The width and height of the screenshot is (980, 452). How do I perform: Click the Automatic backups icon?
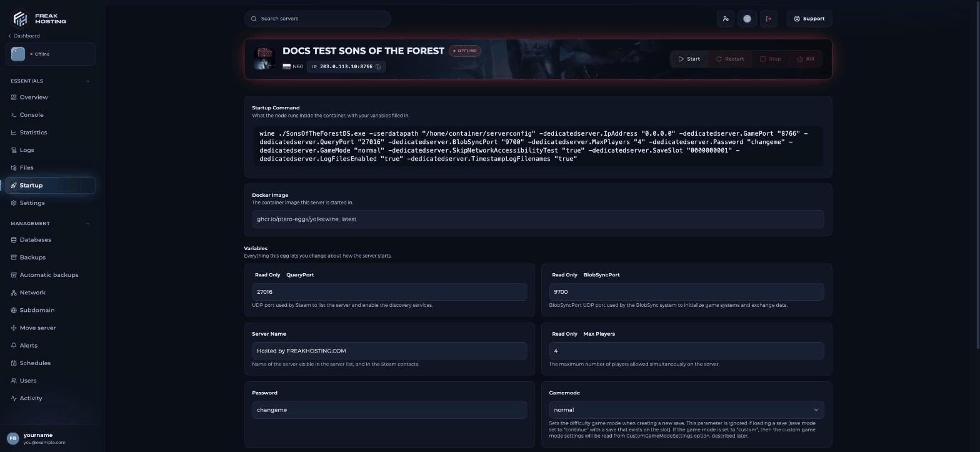pyautogui.click(x=14, y=275)
